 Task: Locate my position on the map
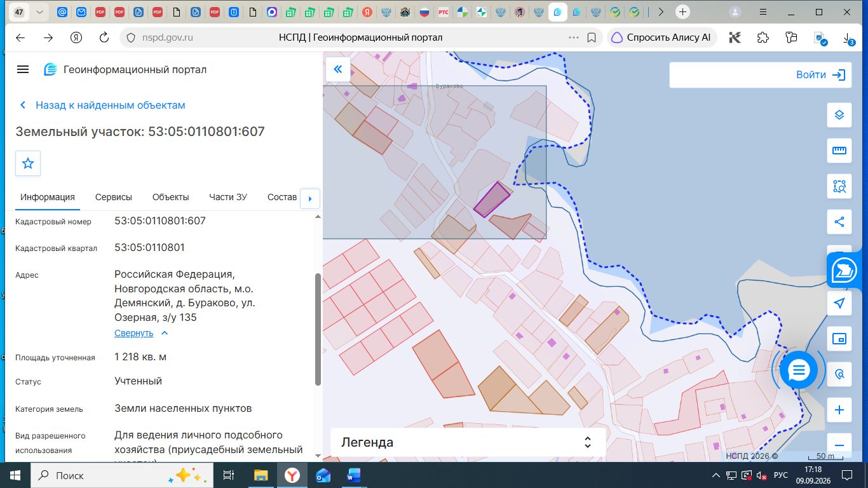pyautogui.click(x=839, y=303)
